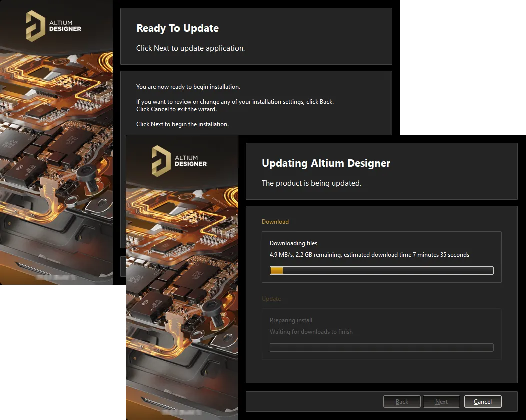
Task: Click the greyed-out Back button
Action: (402, 401)
